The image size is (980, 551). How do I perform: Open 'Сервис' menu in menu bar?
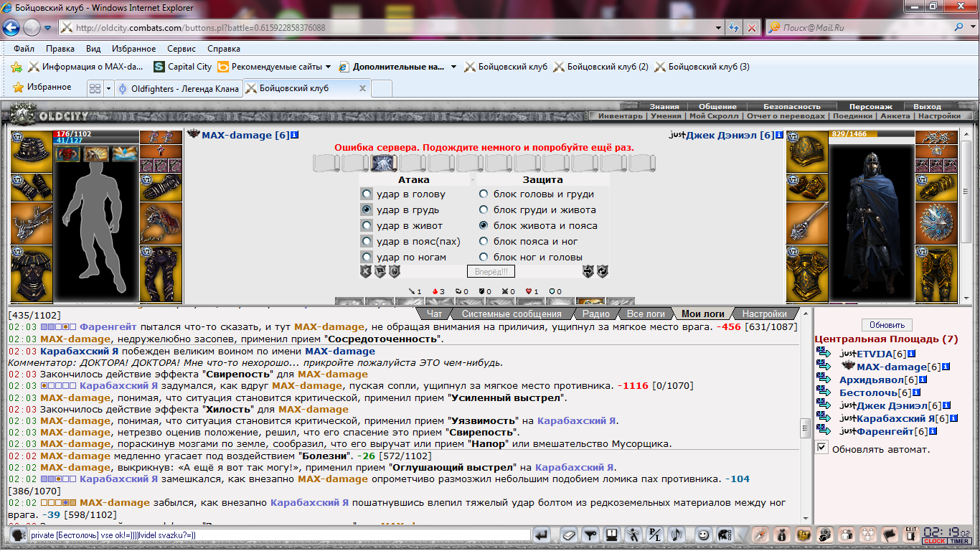[x=182, y=49]
